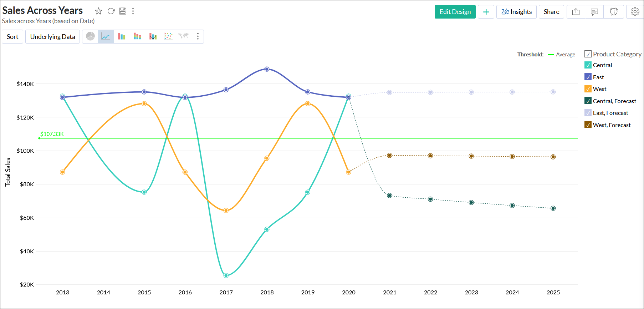Image resolution: width=644 pixels, height=309 pixels.
Task: Switch to pie chart type
Action: (91, 36)
